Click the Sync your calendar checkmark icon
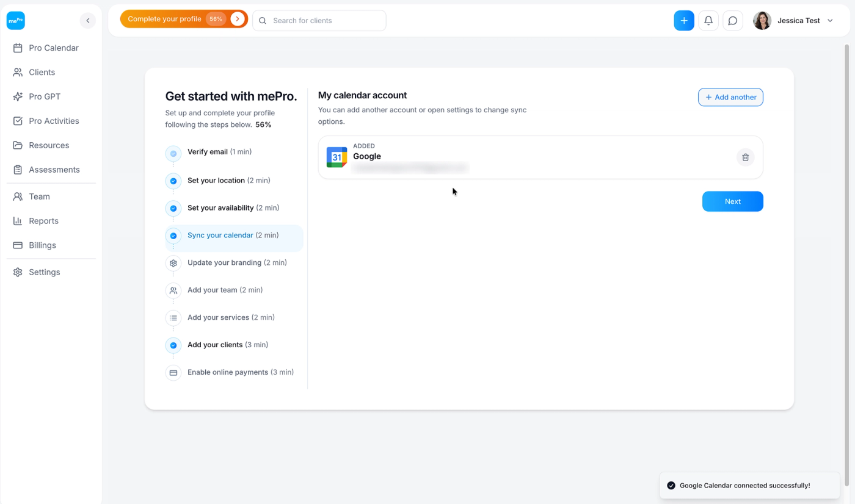The width and height of the screenshot is (855, 504). tap(173, 236)
